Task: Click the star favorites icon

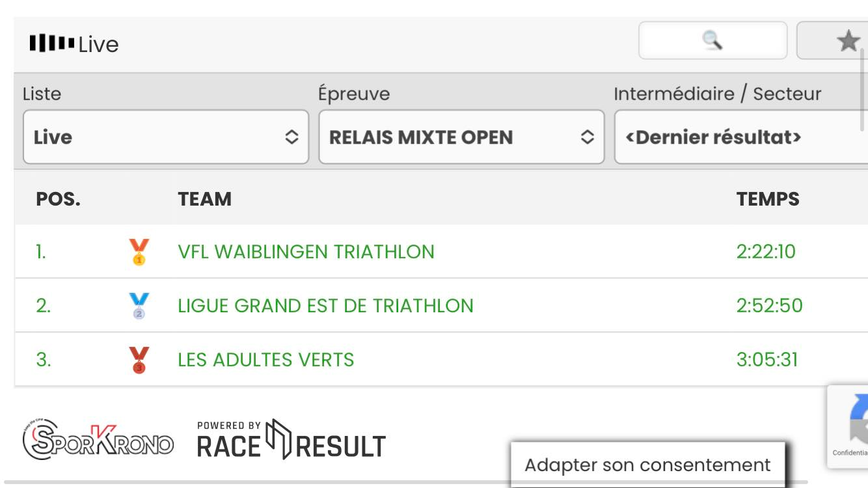Action: click(848, 41)
